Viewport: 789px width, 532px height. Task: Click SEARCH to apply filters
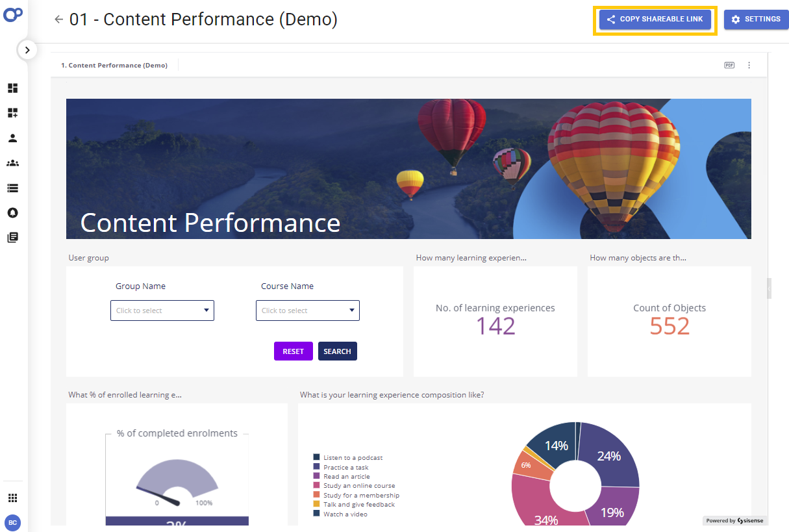pyautogui.click(x=337, y=351)
